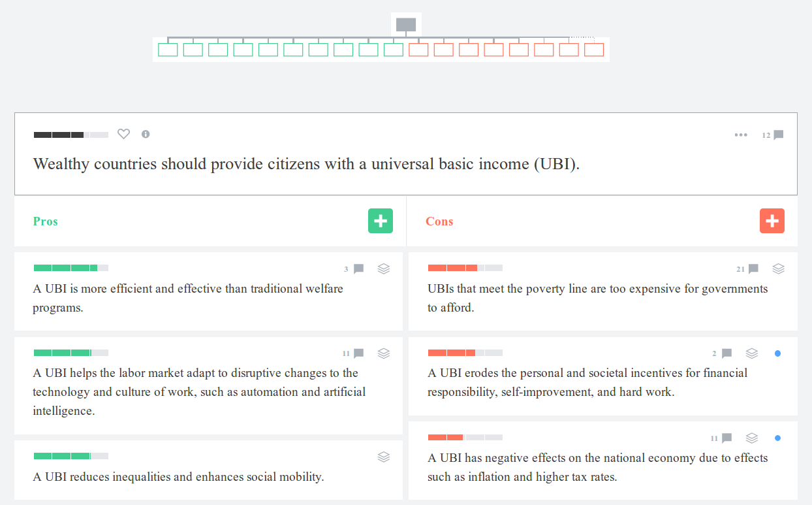Image resolution: width=812 pixels, height=505 pixels.
Task: Open comments on the traditional welfare programs claim
Action: tap(354, 269)
